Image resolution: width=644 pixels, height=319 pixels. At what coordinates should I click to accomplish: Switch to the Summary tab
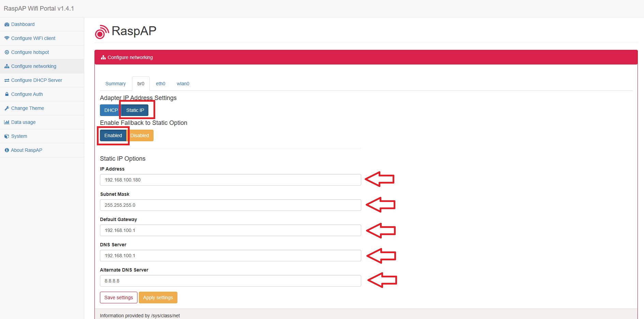tap(115, 84)
